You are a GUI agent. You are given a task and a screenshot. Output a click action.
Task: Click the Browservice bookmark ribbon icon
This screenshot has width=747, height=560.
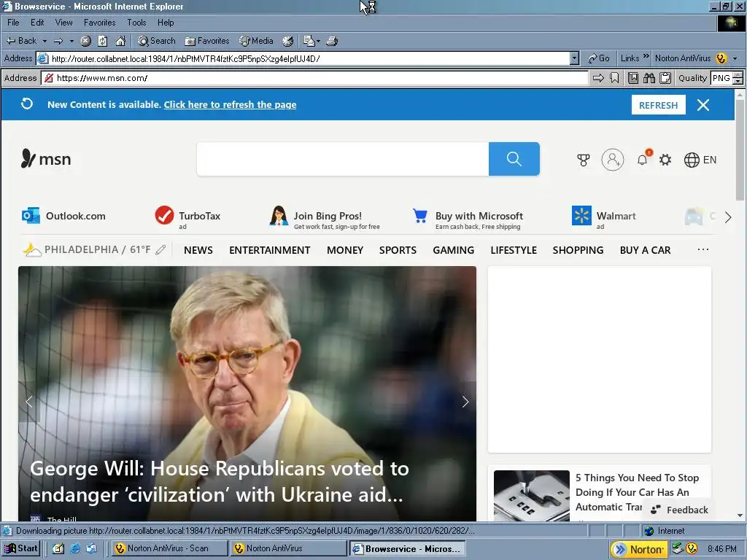pos(614,78)
